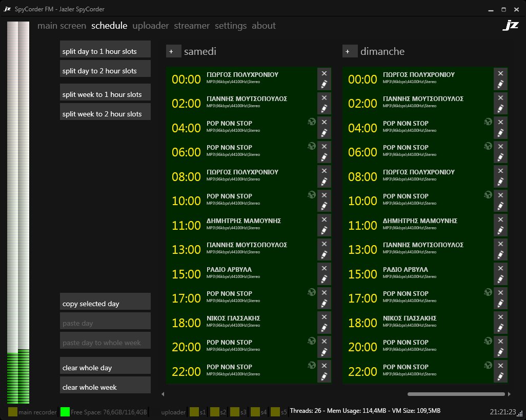The image size is (526, 420).
Task: Click the right arrow of the horizontal scrollbar
Action: coord(509,394)
